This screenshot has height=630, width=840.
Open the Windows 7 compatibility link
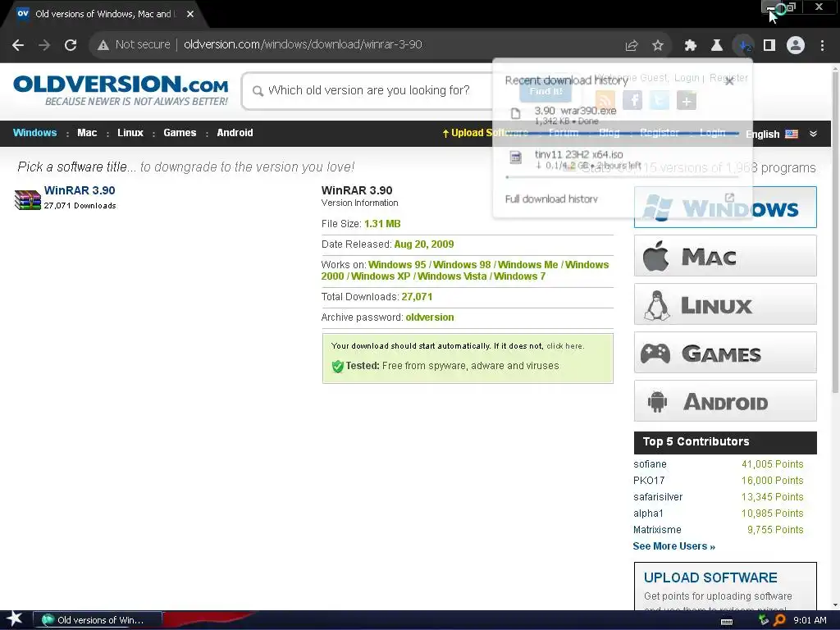click(519, 276)
